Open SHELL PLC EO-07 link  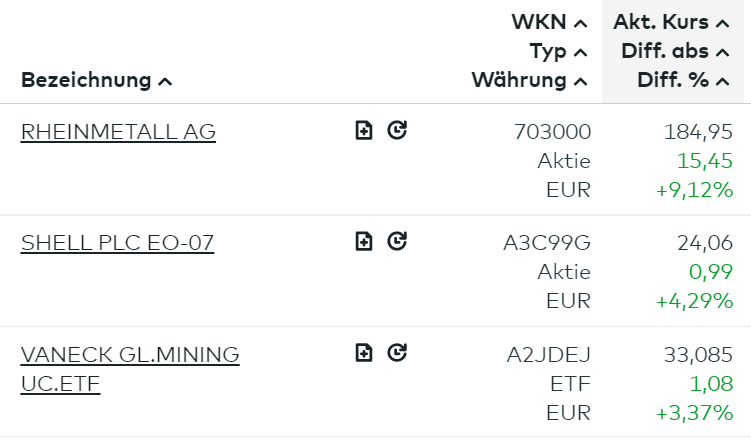coord(117,243)
